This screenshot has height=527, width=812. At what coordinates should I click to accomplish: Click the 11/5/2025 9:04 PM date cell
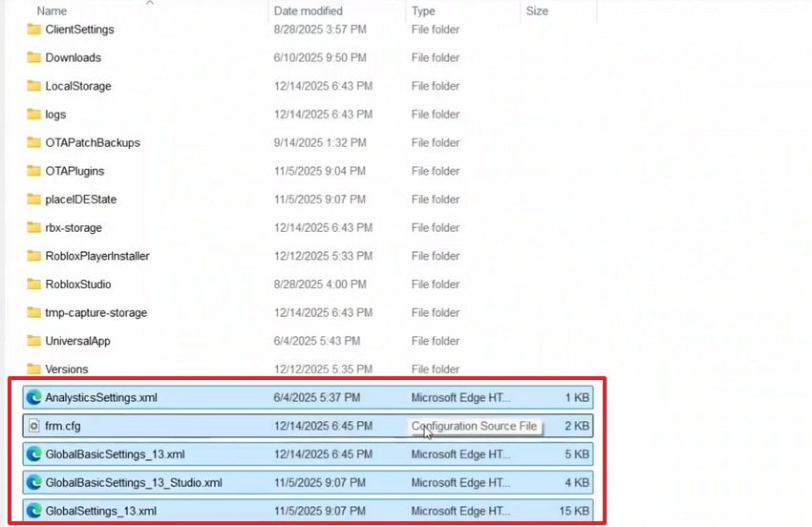320,171
